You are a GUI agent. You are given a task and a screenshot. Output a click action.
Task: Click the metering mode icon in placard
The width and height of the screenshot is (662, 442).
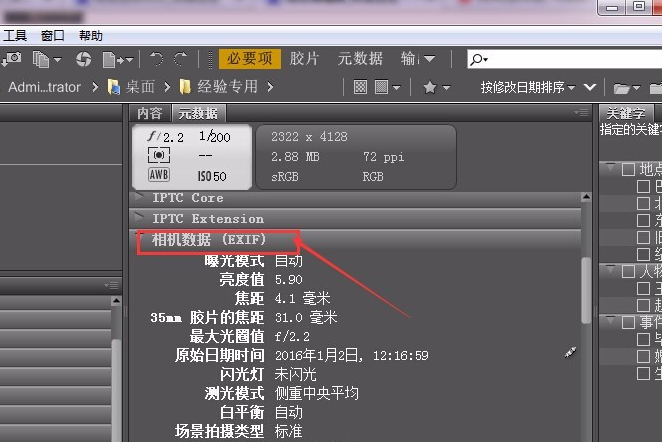(x=159, y=155)
